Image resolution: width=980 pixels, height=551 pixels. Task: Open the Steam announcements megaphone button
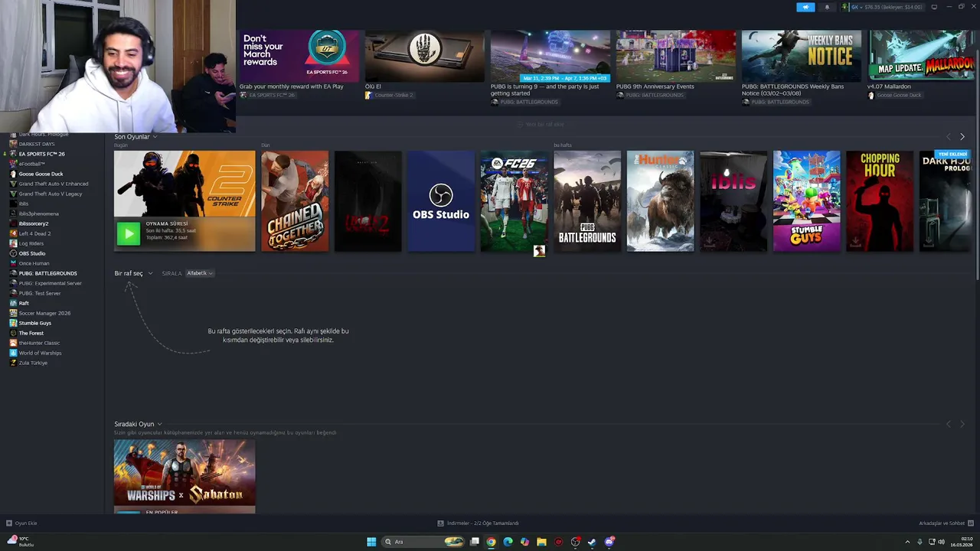click(805, 7)
